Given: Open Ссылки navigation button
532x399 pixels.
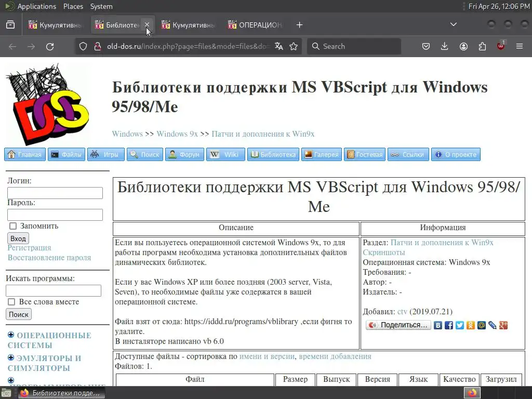Looking at the screenshot, I should [408, 154].
